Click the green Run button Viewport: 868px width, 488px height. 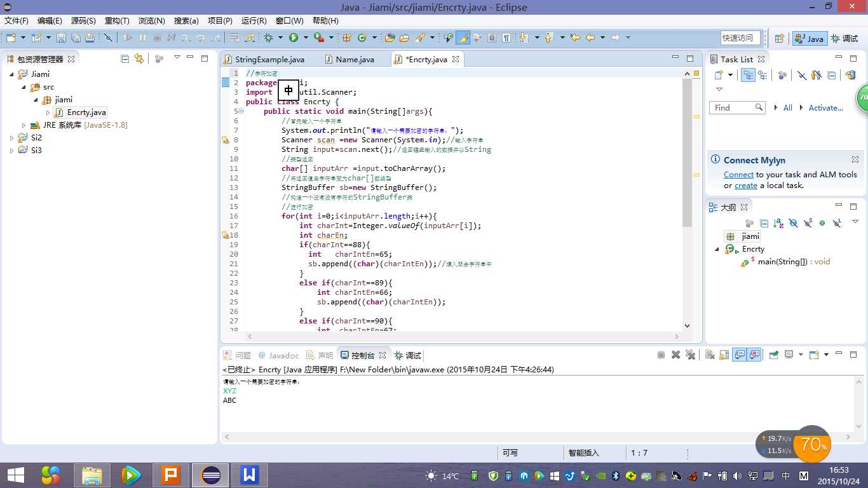click(294, 38)
